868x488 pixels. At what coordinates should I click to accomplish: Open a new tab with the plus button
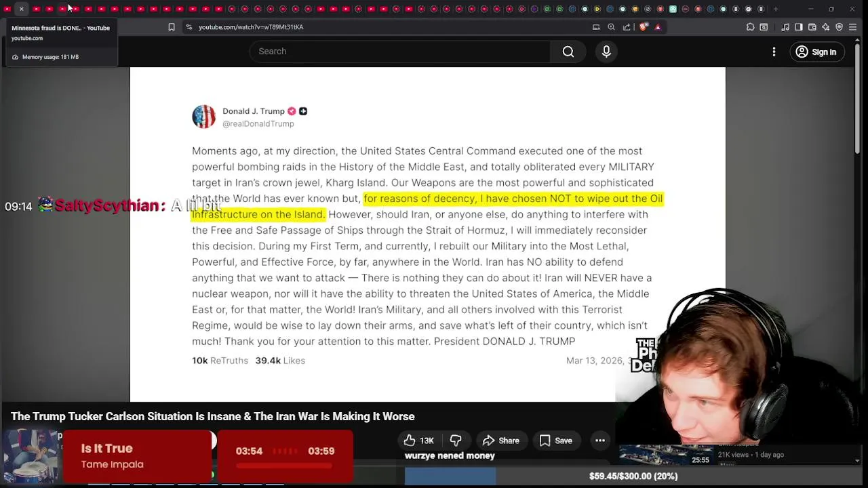click(x=776, y=9)
